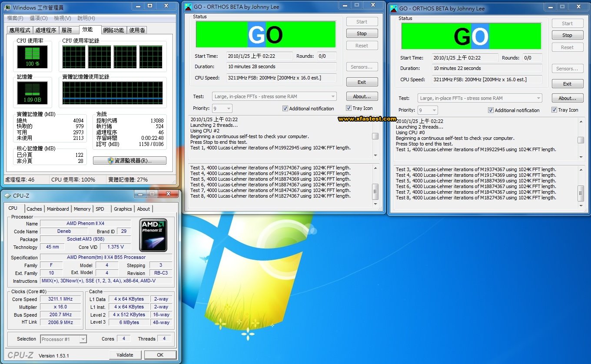Click the right ORTHOS window title icon
This screenshot has height=364, width=591.
point(393,8)
